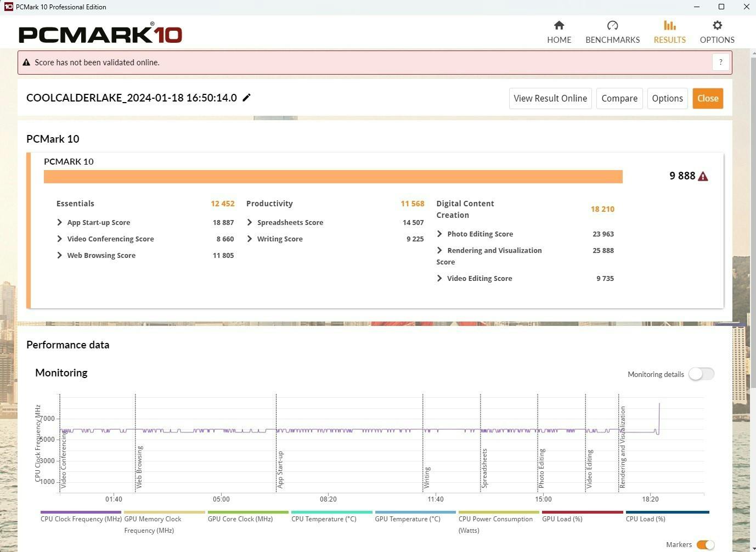This screenshot has height=552, width=756.
Task: Click the alert triangle in validation banner
Action: (26, 63)
